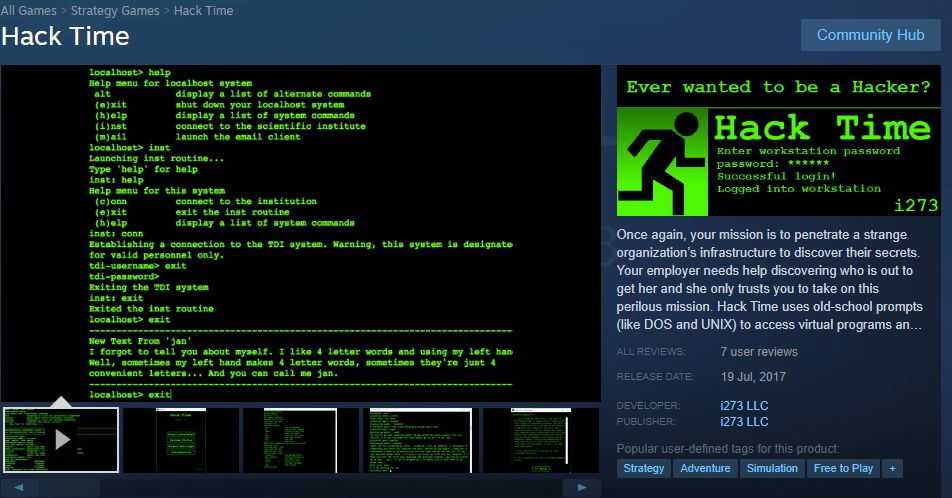The width and height of the screenshot is (952, 498).
Task: Click the 'PUBLISHER:' label
Action: tap(645, 421)
